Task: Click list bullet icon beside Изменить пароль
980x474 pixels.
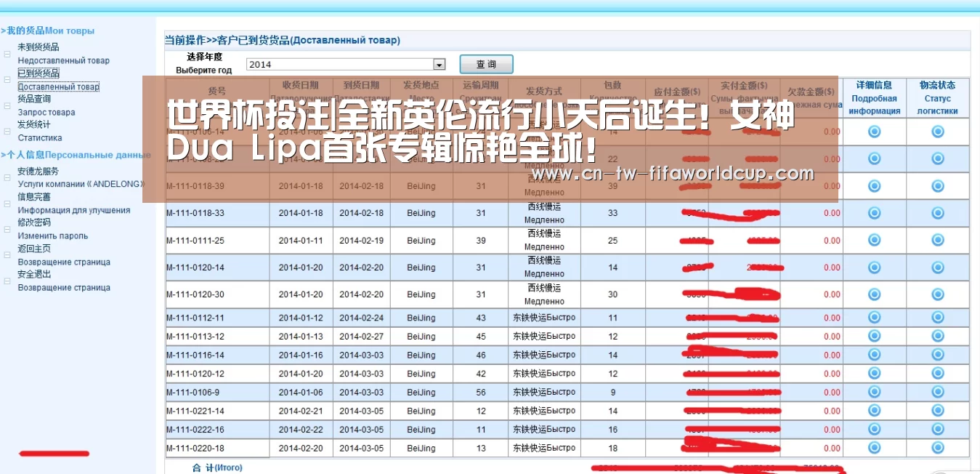Action: tap(7, 229)
